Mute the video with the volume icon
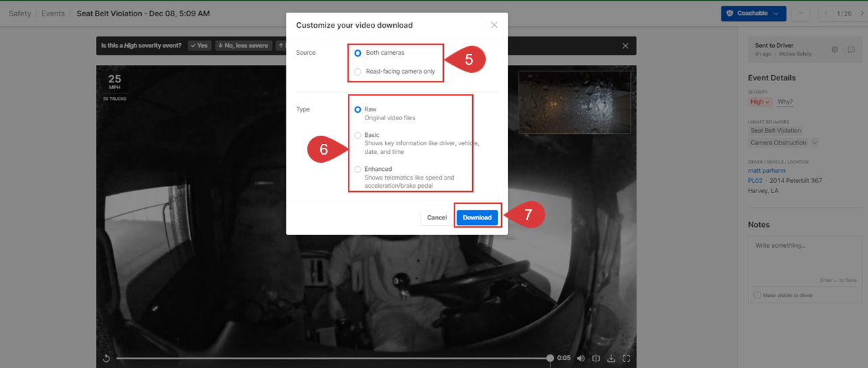This screenshot has height=368, width=868. [581, 359]
